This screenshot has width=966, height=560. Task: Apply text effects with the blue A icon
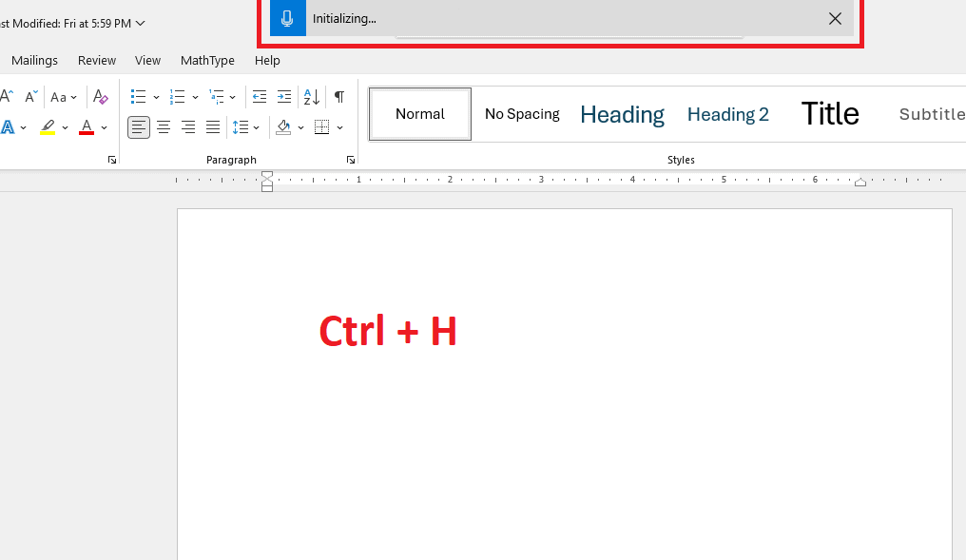tap(8, 127)
